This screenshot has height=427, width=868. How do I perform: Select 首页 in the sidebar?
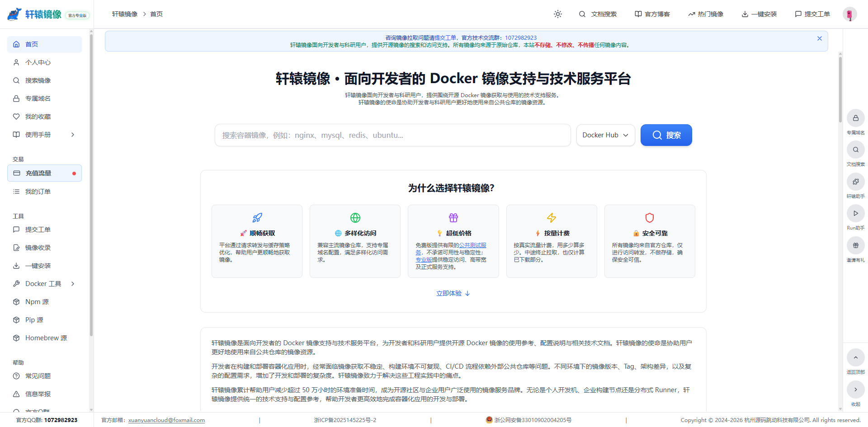(x=44, y=44)
